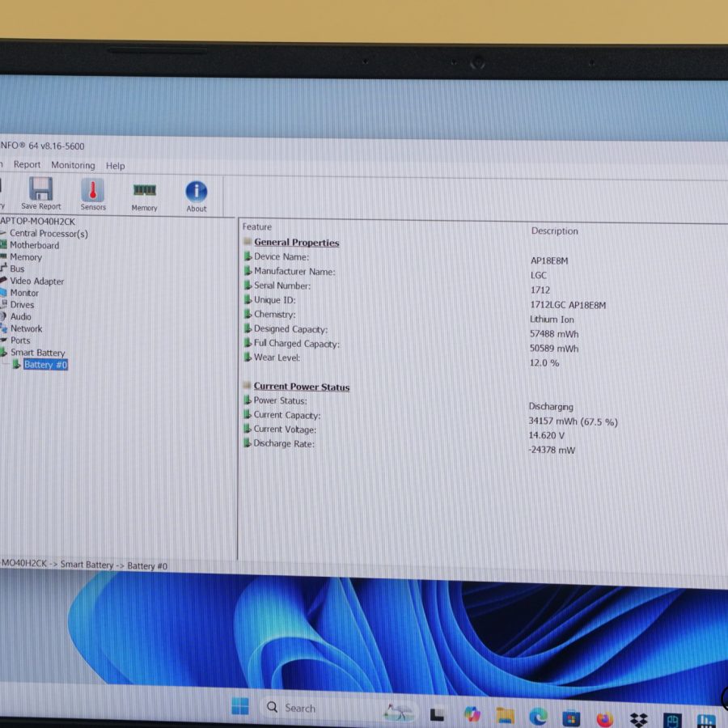Click the status bar path ending Battery #0

click(83, 565)
